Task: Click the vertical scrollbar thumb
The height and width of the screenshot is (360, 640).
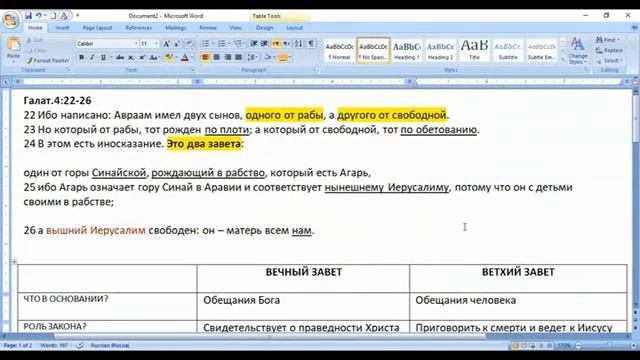Action: tap(636, 118)
